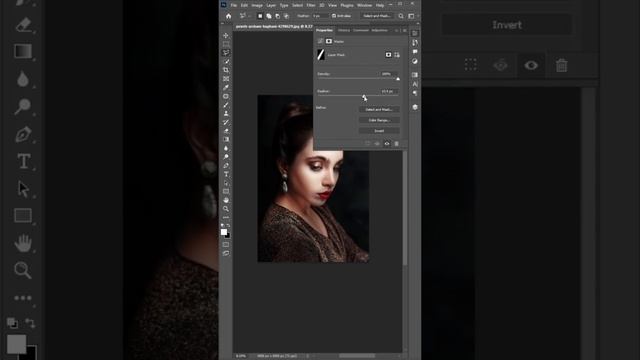This screenshot has height=360, width=640.
Task: Open Character panel icon in right dock
Action: (415, 84)
